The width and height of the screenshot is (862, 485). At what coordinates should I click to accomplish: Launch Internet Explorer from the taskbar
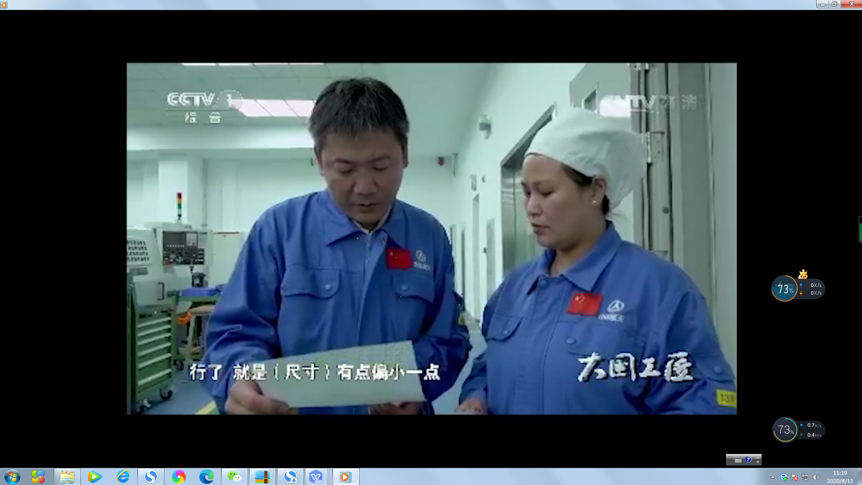tap(123, 477)
